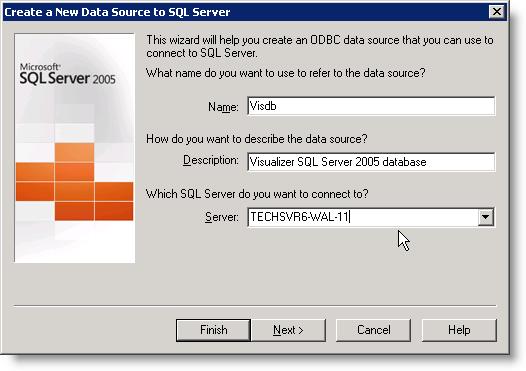Image resolution: width=526 pixels, height=371 pixels.
Task: Select the Name: label
Action: tap(223, 107)
